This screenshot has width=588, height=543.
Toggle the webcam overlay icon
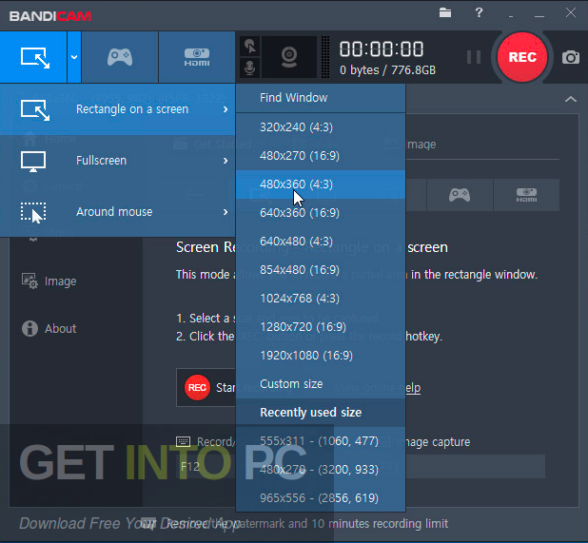click(x=289, y=57)
